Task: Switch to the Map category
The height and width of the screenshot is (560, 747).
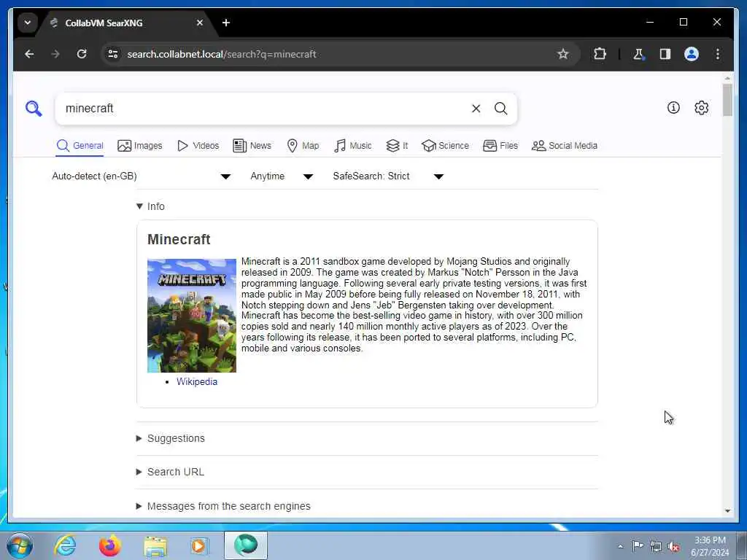Action: tap(303, 146)
